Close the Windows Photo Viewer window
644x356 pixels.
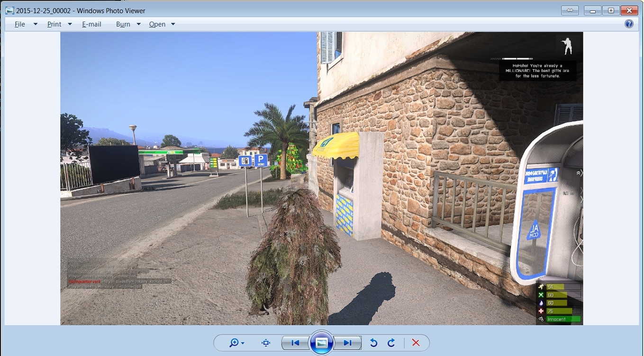coord(629,10)
